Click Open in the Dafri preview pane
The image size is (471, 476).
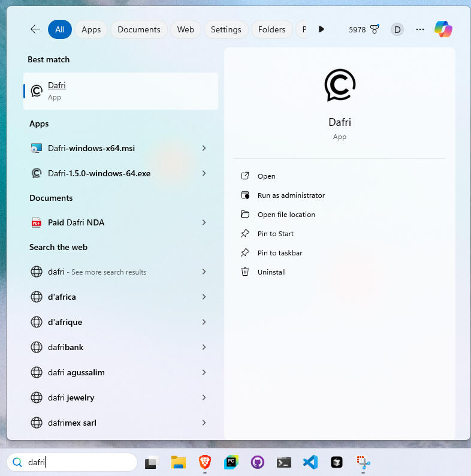tap(267, 176)
